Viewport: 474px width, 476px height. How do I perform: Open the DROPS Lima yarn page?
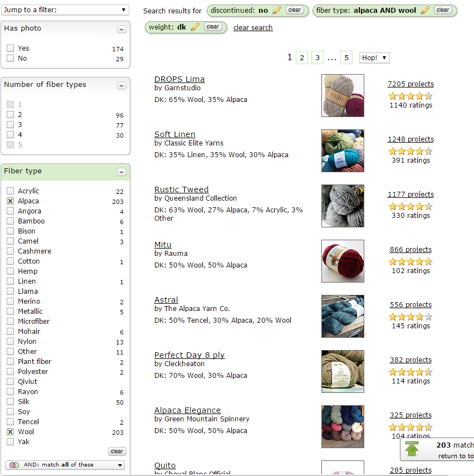[179, 79]
